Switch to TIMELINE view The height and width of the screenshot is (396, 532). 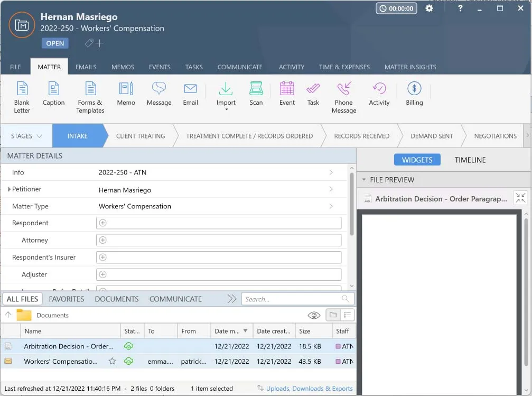point(470,160)
